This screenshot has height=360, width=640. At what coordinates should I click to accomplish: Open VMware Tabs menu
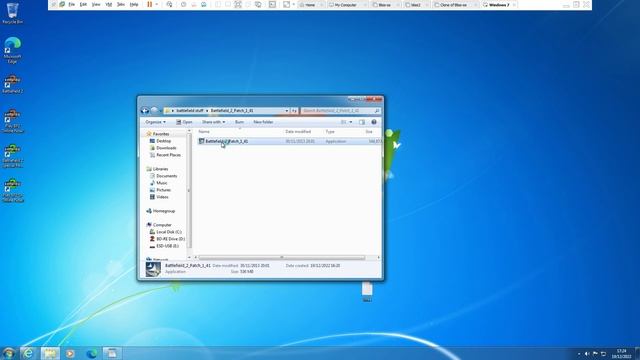121,4
